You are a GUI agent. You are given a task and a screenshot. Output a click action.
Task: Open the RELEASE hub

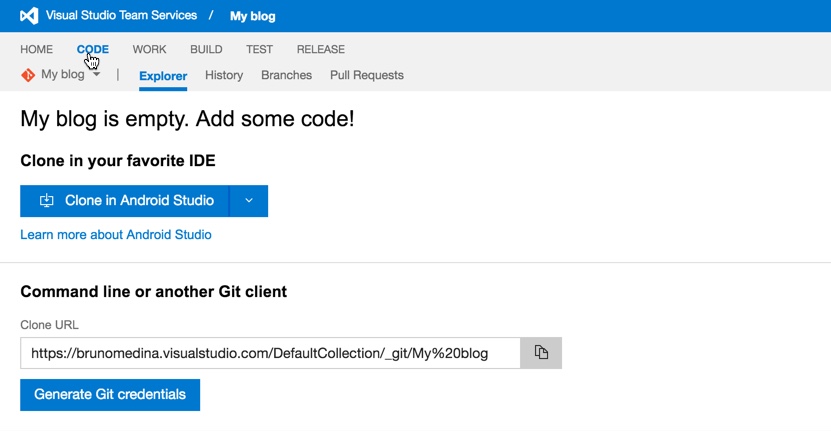coord(320,49)
